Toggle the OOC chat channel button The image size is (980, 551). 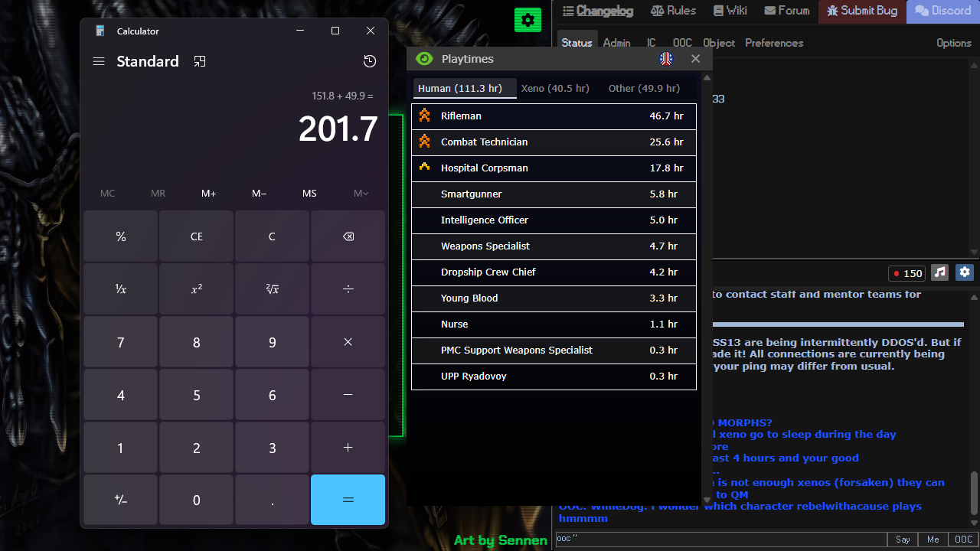click(962, 540)
